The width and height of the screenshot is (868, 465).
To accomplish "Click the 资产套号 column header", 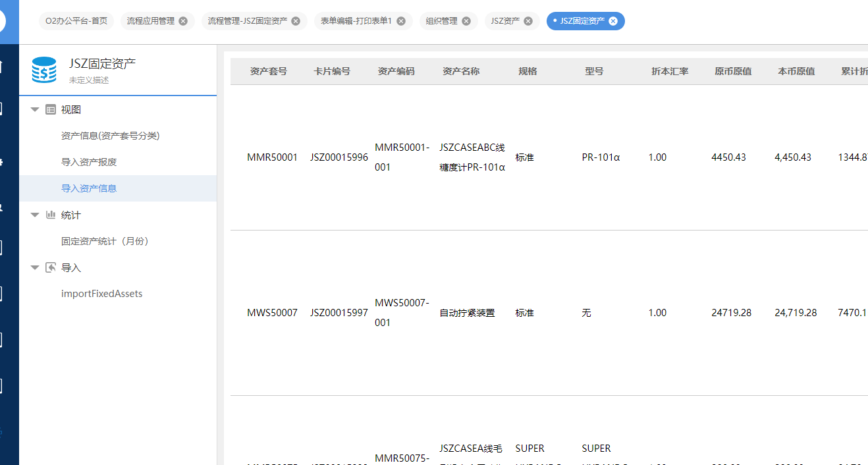I will coord(269,71).
